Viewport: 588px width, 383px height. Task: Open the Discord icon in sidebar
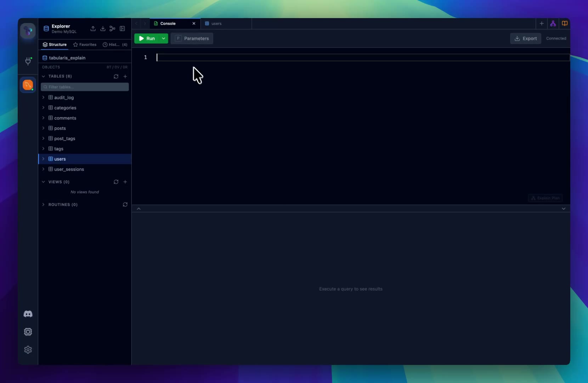coord(28,314)
